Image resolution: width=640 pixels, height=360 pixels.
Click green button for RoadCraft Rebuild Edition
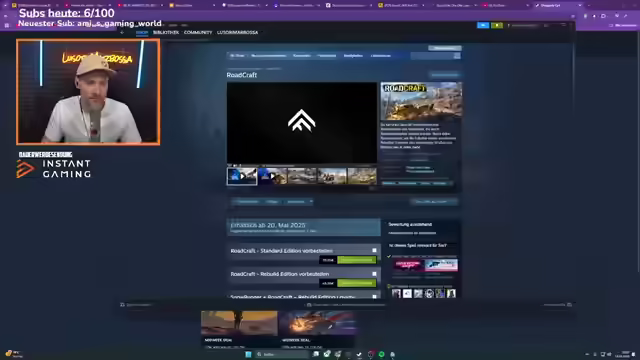pos(357,283)
